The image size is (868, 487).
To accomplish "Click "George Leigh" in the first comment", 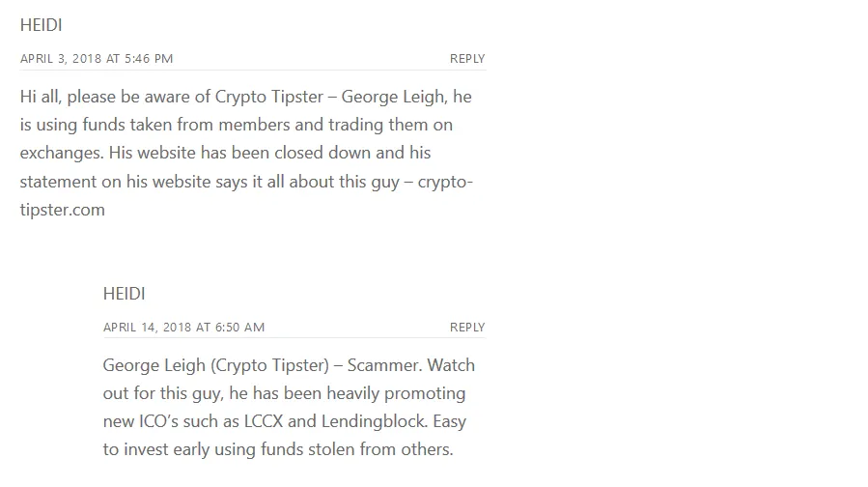I will 394,98.
